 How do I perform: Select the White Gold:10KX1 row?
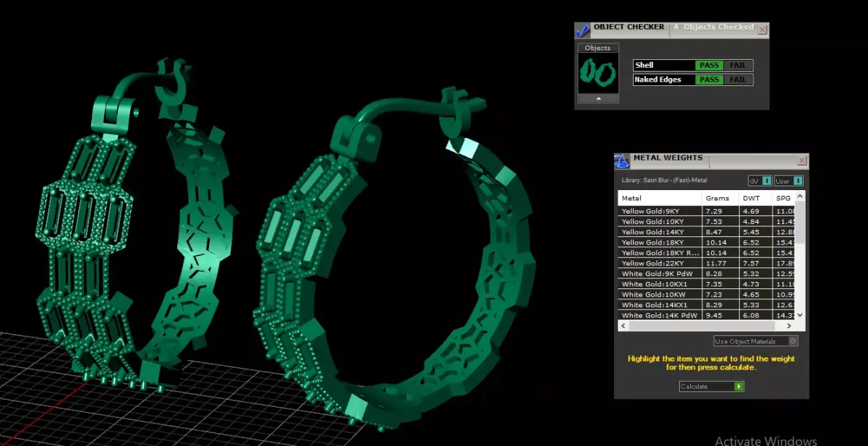point(707,285)
